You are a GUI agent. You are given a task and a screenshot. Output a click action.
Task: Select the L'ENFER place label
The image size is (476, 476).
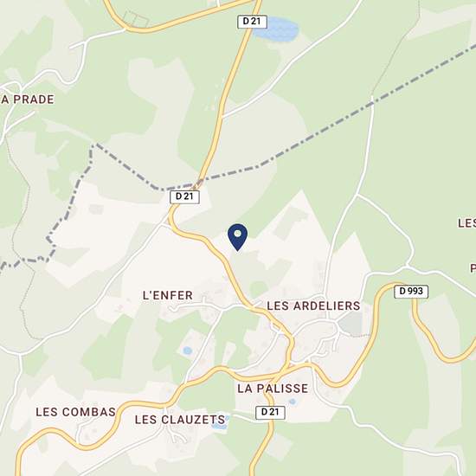pyautogui.click(x=168, y=295)
